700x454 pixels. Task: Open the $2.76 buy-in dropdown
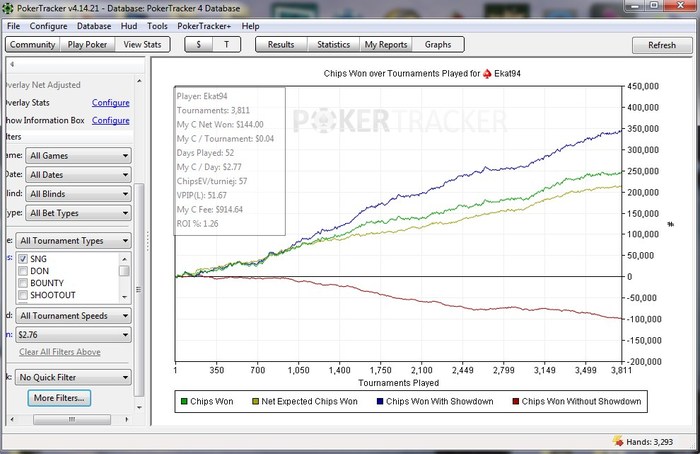(x=74, y=335)
